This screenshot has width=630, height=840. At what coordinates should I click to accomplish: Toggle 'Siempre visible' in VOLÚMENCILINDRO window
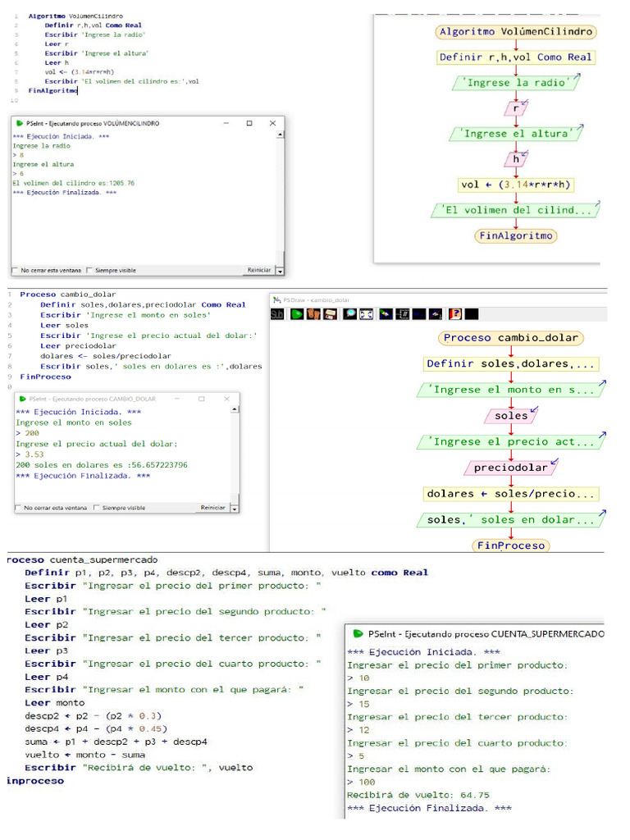tap(89, 270)
